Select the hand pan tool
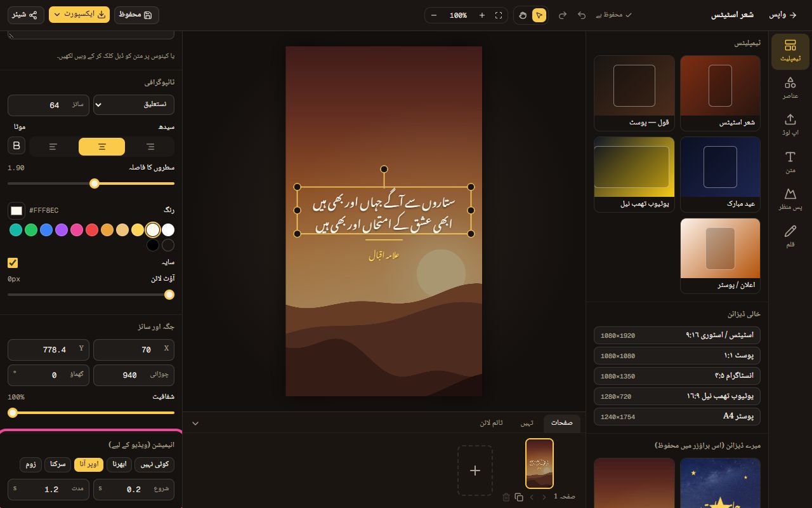This screenshot has width=812, height=508. tap(523, 15)
